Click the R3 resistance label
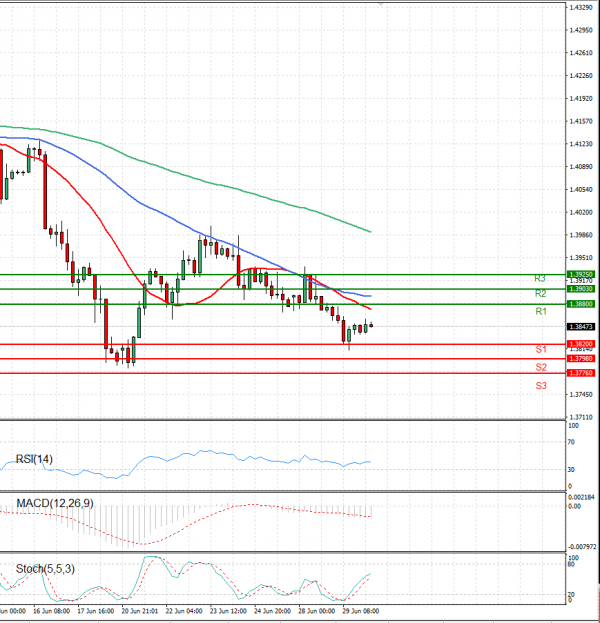 540,279
